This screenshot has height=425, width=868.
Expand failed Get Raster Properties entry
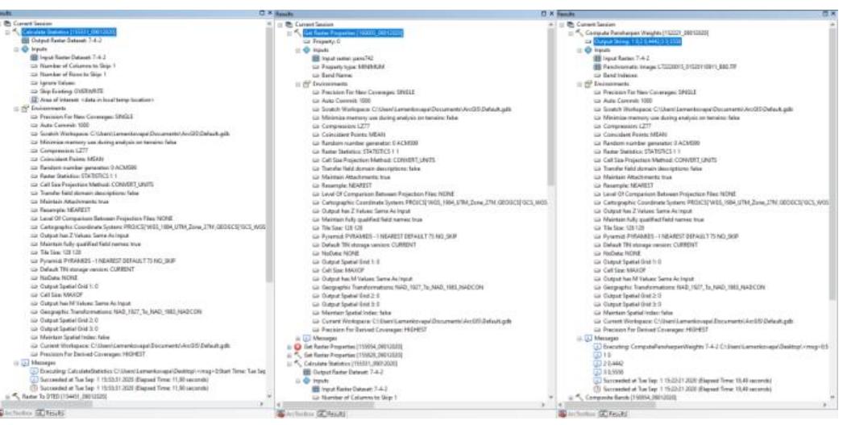click(289, 347)
